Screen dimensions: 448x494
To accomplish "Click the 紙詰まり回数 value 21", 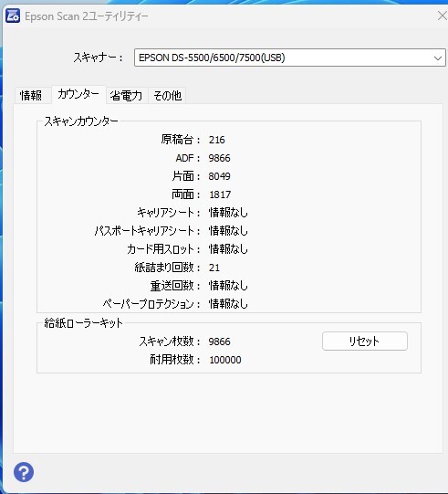I will 214,268.
